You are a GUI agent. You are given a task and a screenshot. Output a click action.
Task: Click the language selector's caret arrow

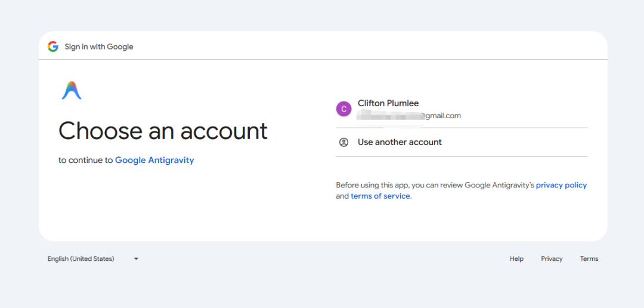[136, 259]
